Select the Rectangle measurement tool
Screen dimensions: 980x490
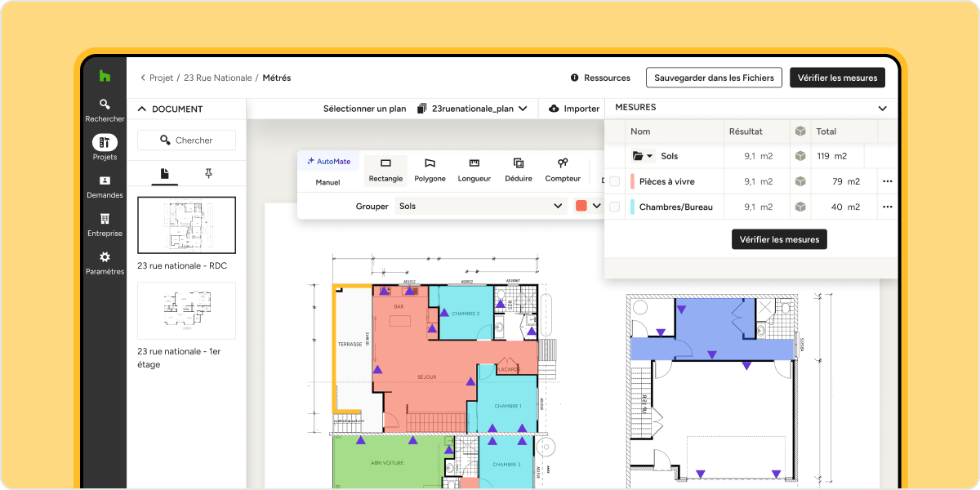(385, 170)
